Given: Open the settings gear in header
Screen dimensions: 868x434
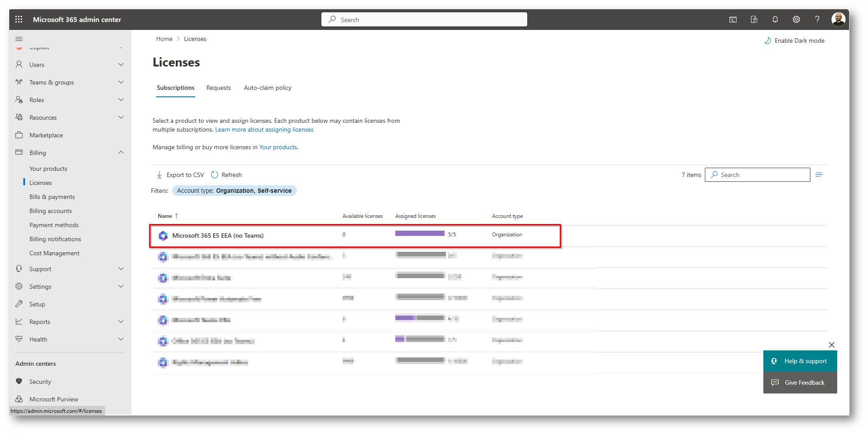Looking at the screenshot, I should click(x=796, y=19).
